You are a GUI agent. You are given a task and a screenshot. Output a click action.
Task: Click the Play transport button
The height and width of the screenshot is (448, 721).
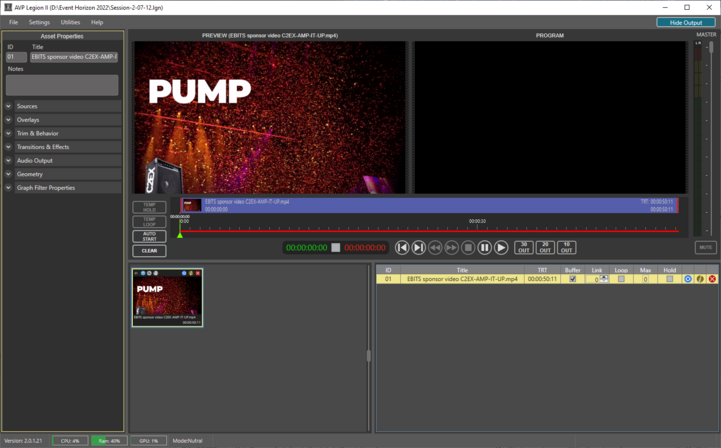(x=501, y=247)
